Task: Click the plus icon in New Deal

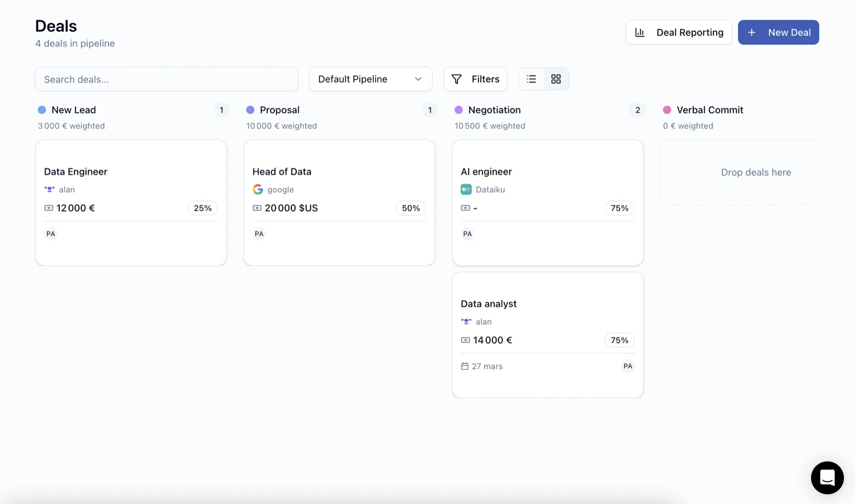Action: (751, 33)
